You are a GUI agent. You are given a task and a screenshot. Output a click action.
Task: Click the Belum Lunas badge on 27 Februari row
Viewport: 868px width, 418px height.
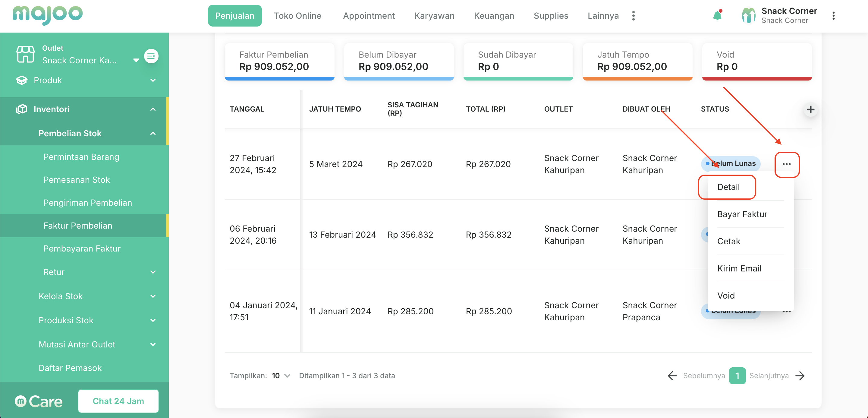tap(731, 163)
